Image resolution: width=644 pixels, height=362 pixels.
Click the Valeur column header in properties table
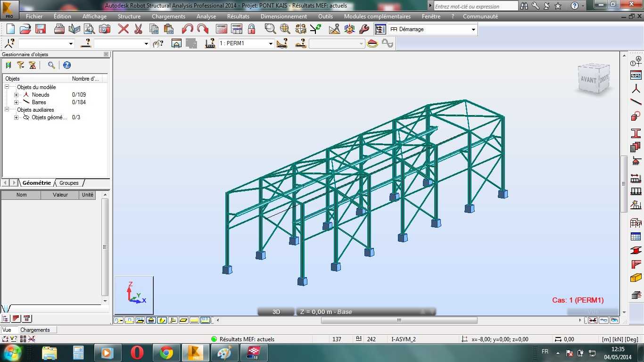coord(60,195)
